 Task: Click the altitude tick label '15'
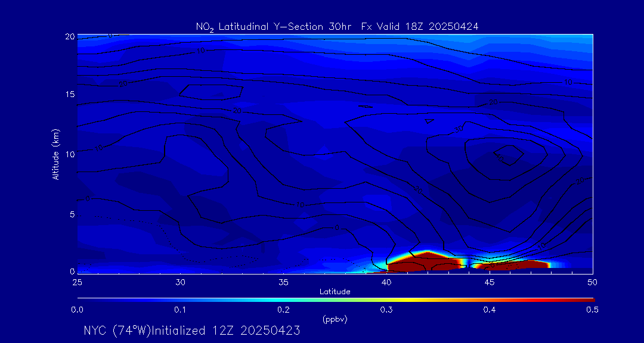[70, 94]
